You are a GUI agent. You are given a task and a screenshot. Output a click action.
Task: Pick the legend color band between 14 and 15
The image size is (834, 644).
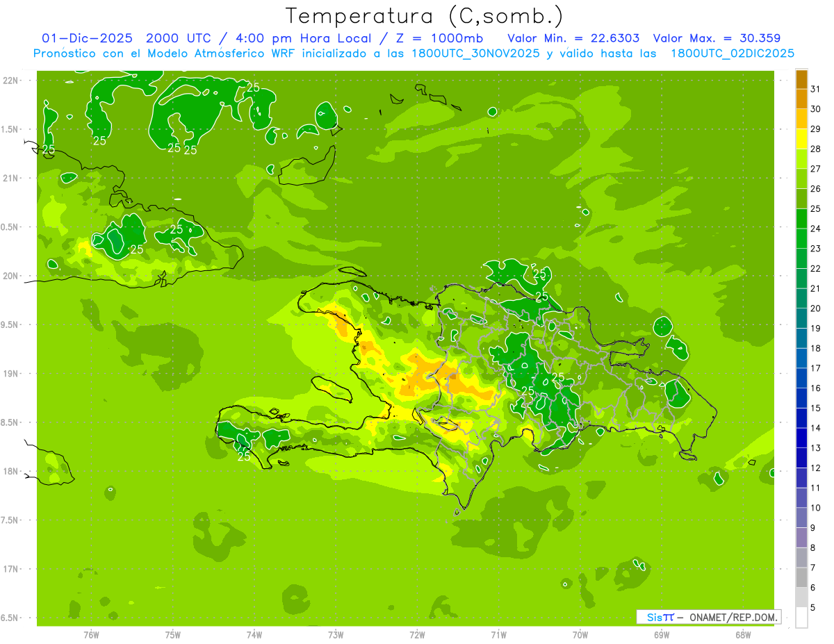(x=801, y=418)
